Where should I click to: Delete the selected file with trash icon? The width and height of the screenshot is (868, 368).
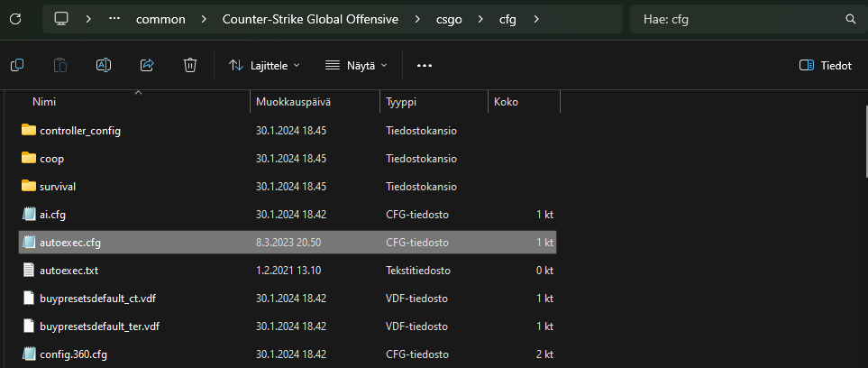click(190, 66)
